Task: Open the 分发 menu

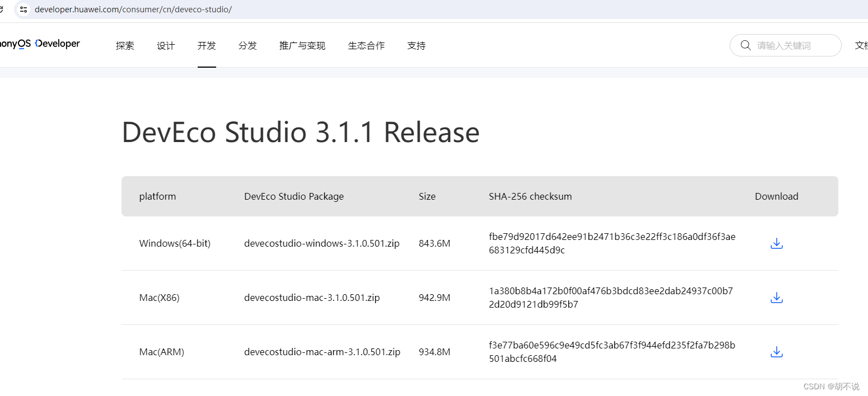Action: coord(248,45)
